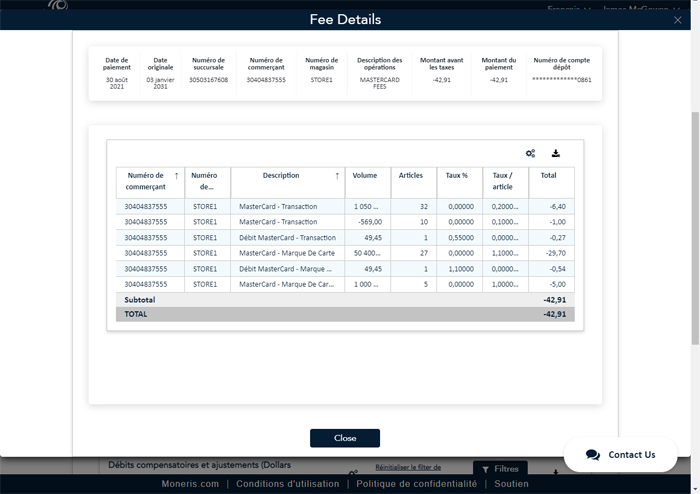Click the Taux % column header
The height and width of the screenshot is (494, 700).
[x=460, y=183]
